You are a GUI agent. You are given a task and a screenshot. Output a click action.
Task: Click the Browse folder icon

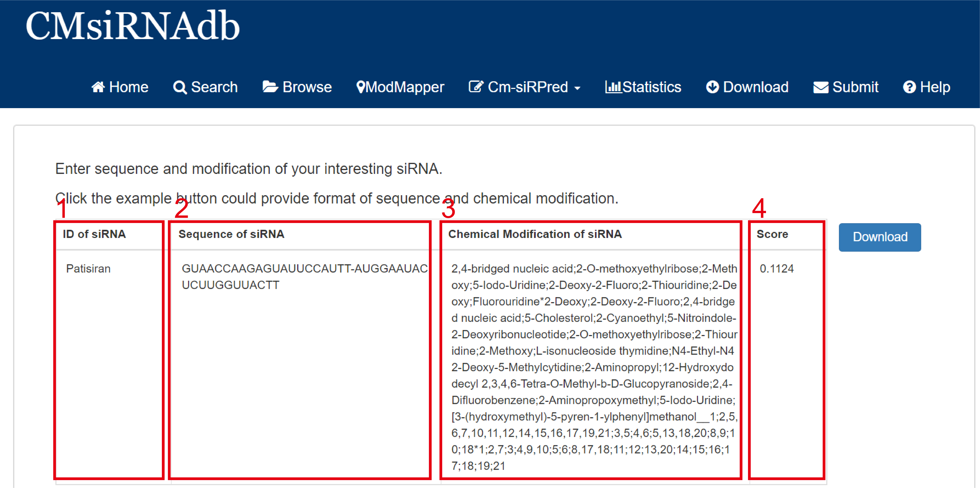pos(270,87)
